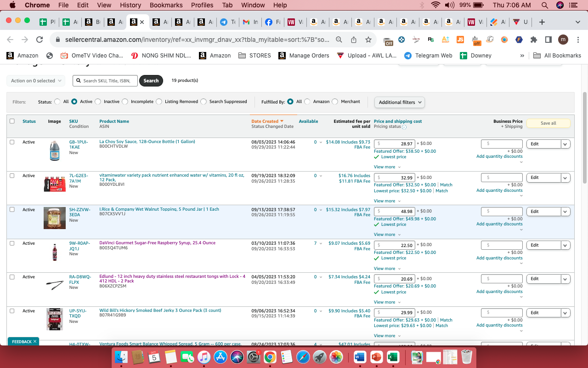The height and width of the screenshot is (368, 588).
Task: Match featured price for vitaminwater
Action: (x=446, y=185)
